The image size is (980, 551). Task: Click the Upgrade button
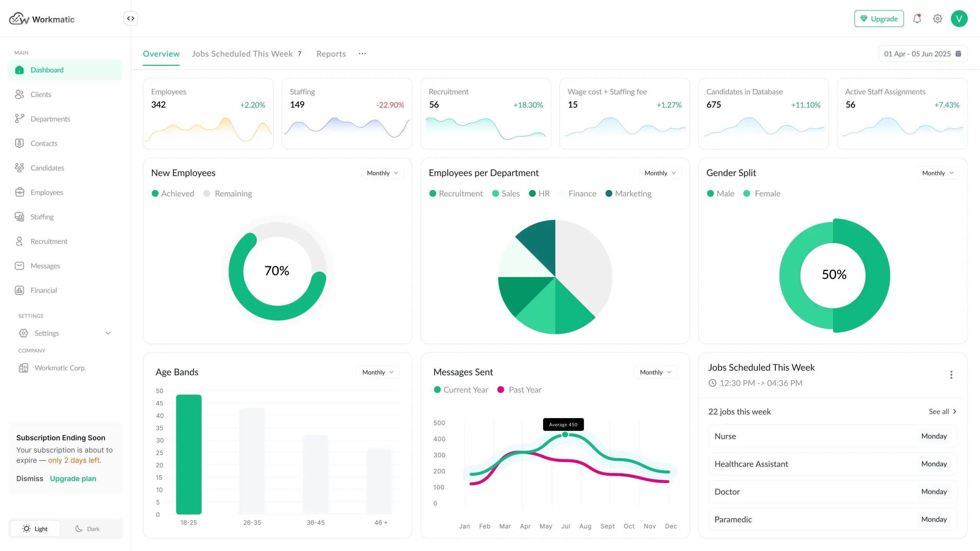pyautogui.click(x=879, y=19)
